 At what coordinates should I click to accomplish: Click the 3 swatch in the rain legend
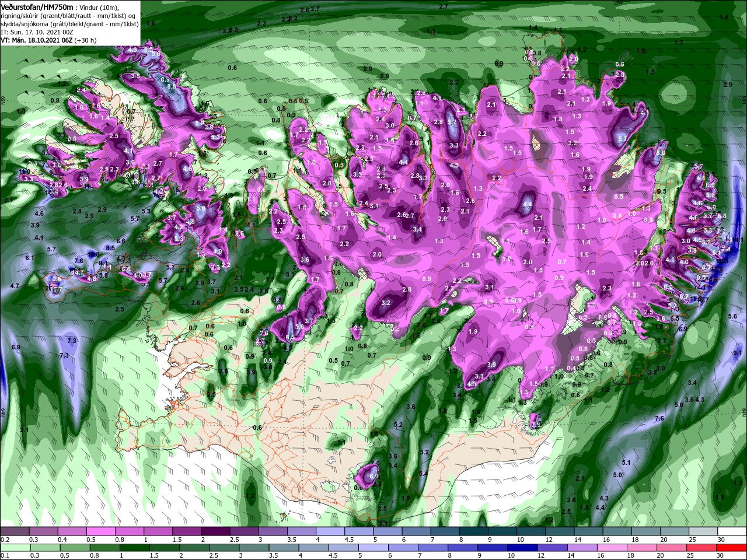254,548
